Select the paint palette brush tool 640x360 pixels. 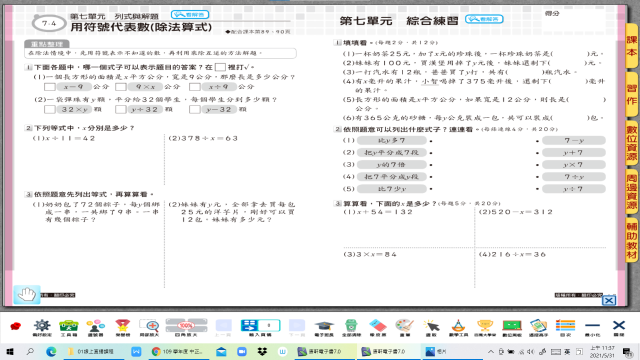pyautogui.click(x=404, y=327)
